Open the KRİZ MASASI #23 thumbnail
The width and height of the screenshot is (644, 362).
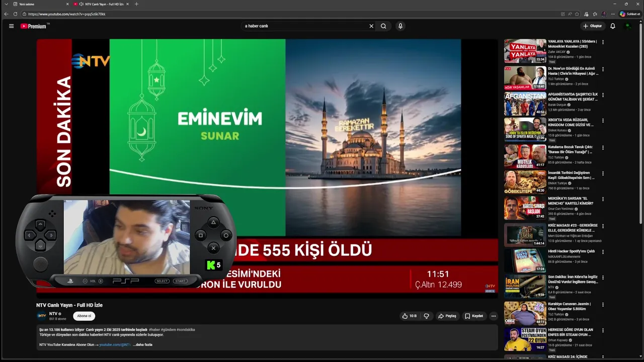click(x=525, y=235)
